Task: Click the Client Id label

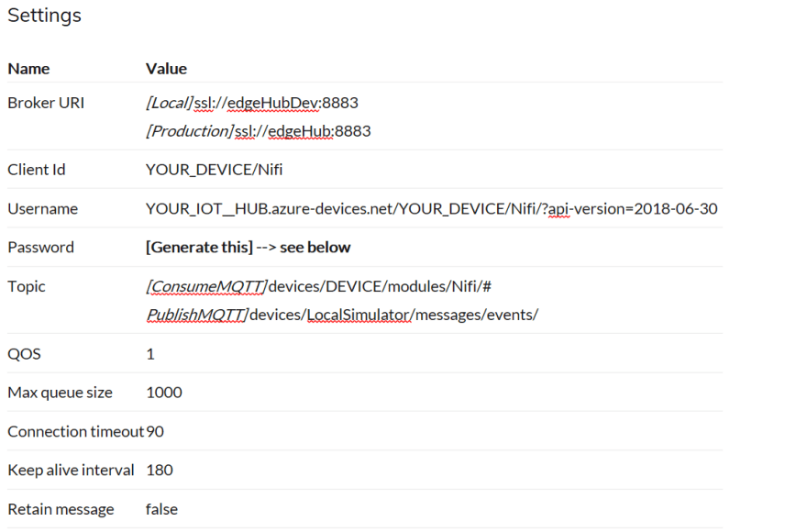Action: pyautogui.click(x=37, y=170)
